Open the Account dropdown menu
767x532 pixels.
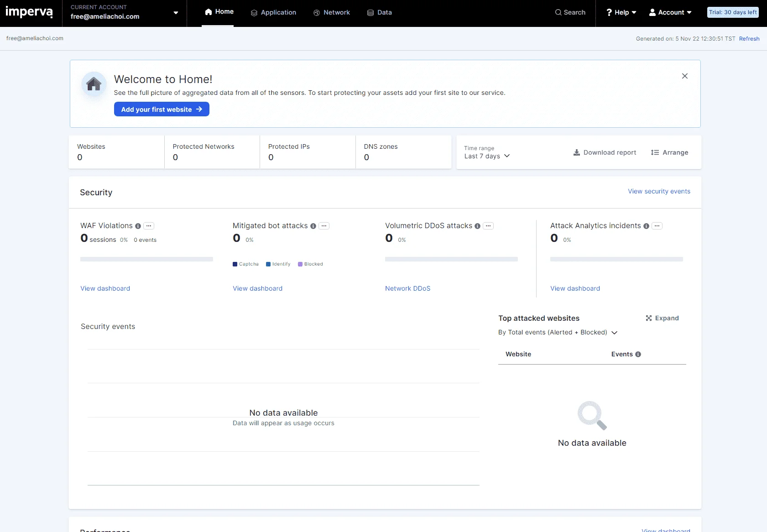[x=670, y=12]
